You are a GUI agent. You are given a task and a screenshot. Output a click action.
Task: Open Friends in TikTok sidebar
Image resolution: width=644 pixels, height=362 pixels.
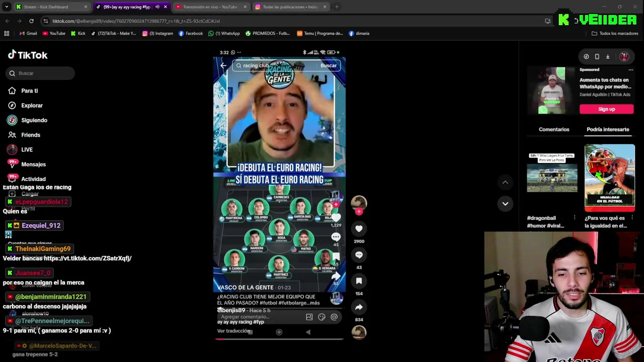tap(30, 135)
